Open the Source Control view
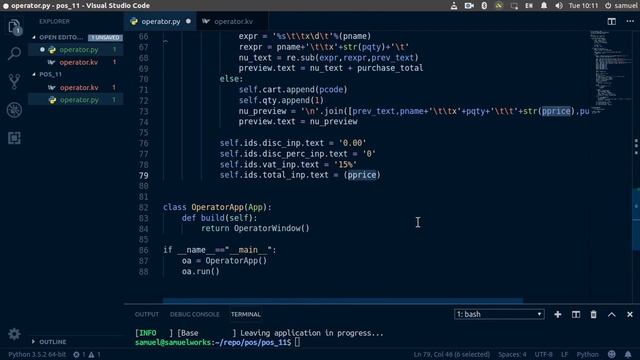Screen dimensions: 640x360 tap(14, 82)
